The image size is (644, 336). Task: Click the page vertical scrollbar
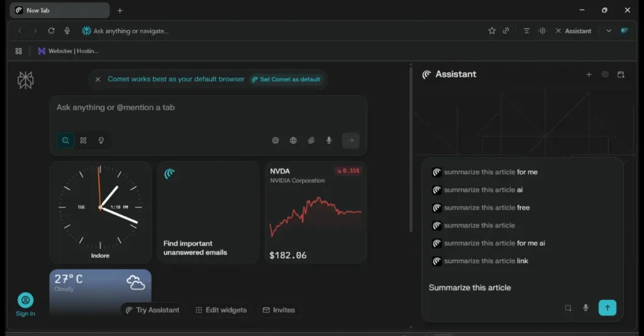coord(410,149)
